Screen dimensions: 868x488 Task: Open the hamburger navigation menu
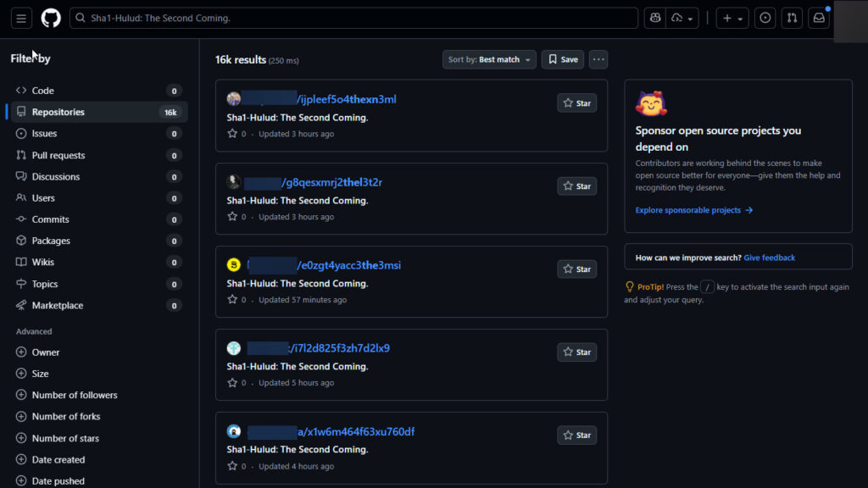pyautogui.click(x=21, y=18)
